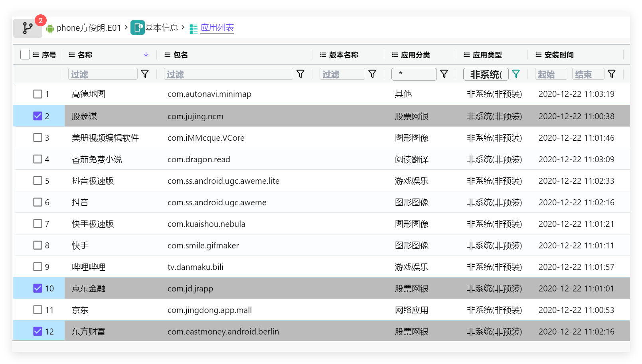
Task: Check row 3 美册视频编辑软件 checkbox
Action: (x=38, y=138)
